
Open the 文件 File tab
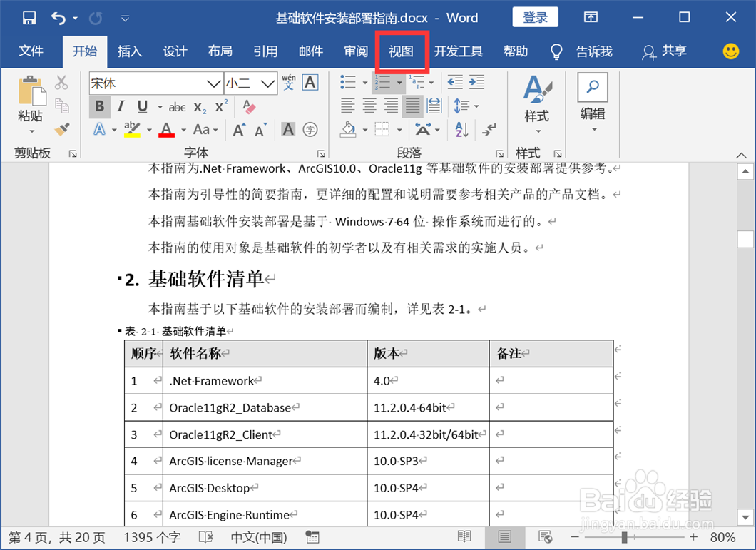[x=31, y=51]
